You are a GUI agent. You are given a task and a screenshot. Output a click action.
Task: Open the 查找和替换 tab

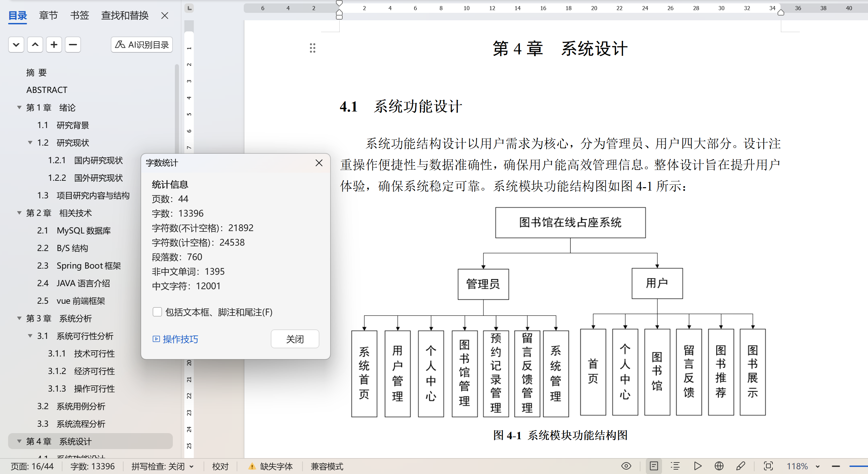point(125,15)
